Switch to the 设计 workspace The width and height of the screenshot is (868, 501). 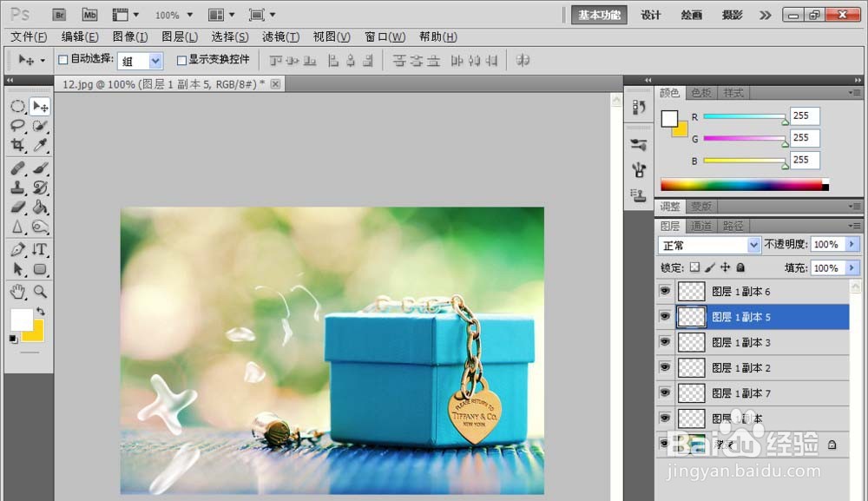[x=650, y=15]
